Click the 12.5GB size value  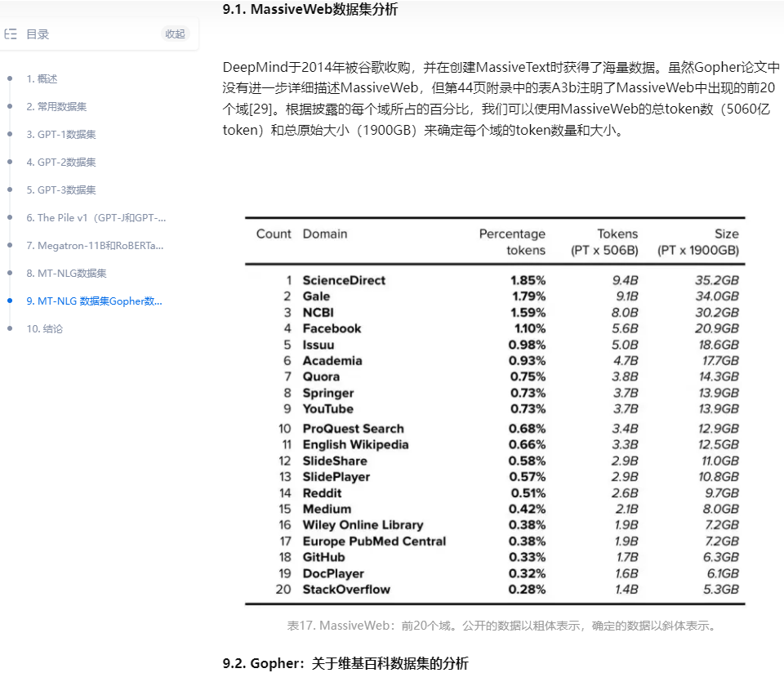[x=719, y=444]
